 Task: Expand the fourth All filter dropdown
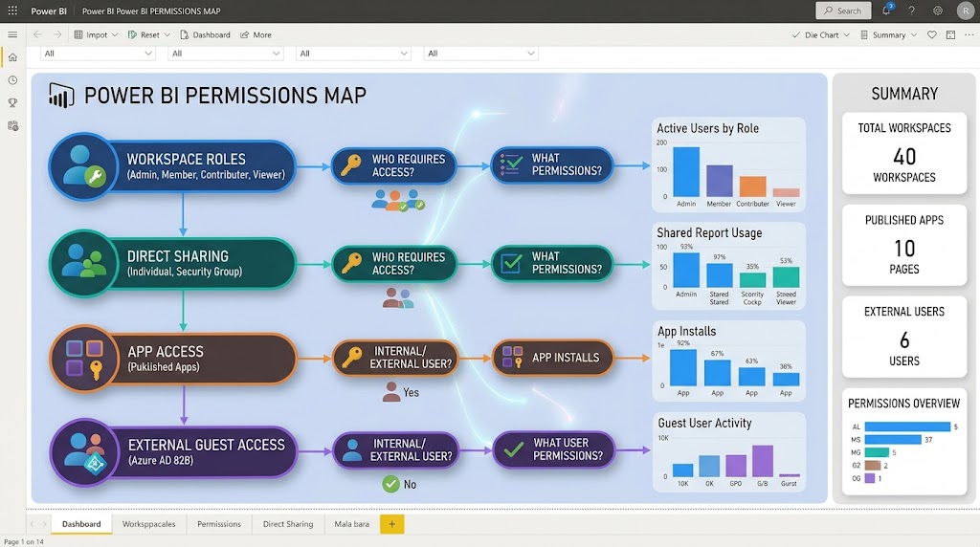480,54
